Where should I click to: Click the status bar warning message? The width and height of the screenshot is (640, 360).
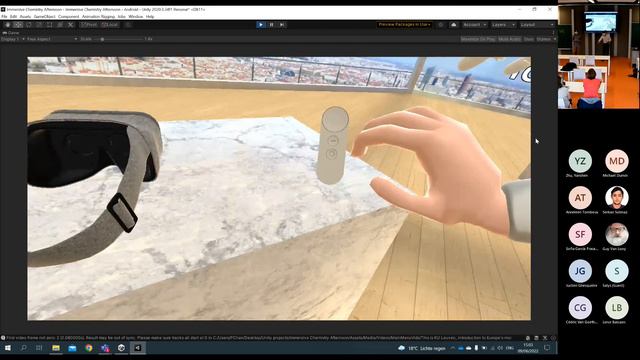(x=257, y=338)
